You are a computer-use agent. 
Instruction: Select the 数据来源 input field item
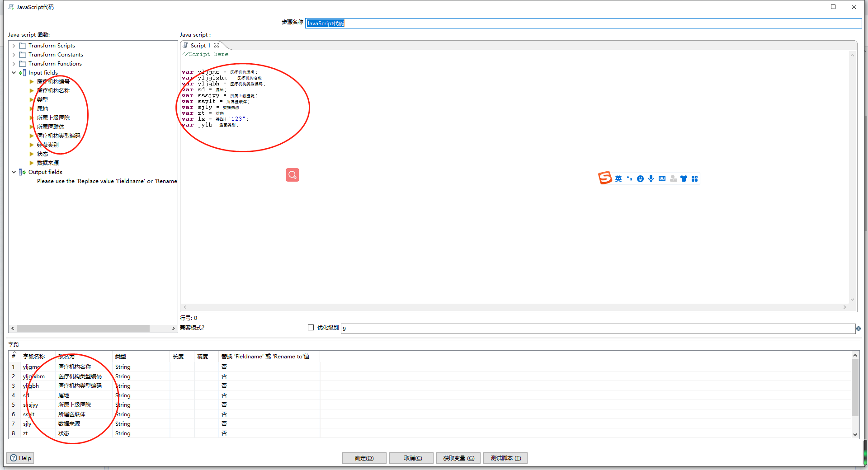click(47, 163)
